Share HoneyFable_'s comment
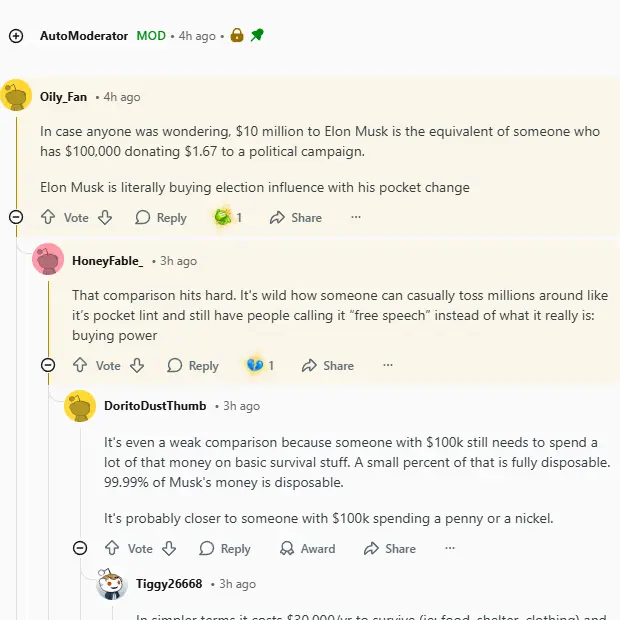Image resolution: width=620 pixels, height=620 pixels. (x=328, y=365)
